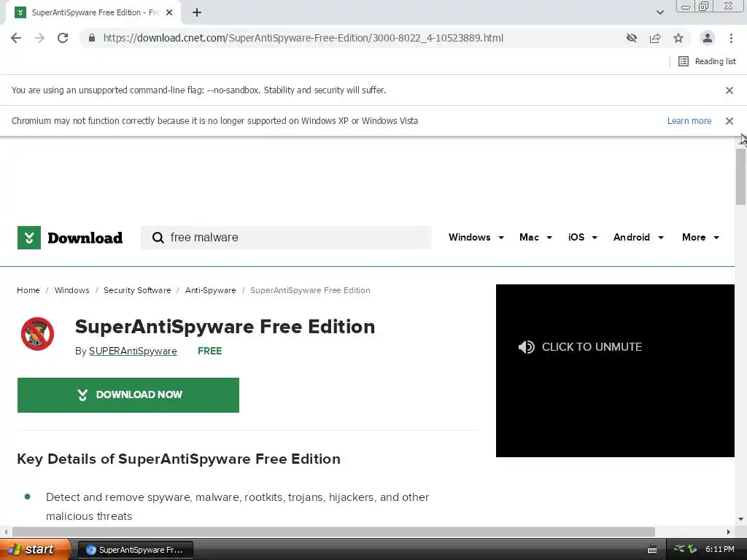Open the SUPERAntiSpyware developer link
Viewport: 747px width, 560px height.
tap(133, 351)
